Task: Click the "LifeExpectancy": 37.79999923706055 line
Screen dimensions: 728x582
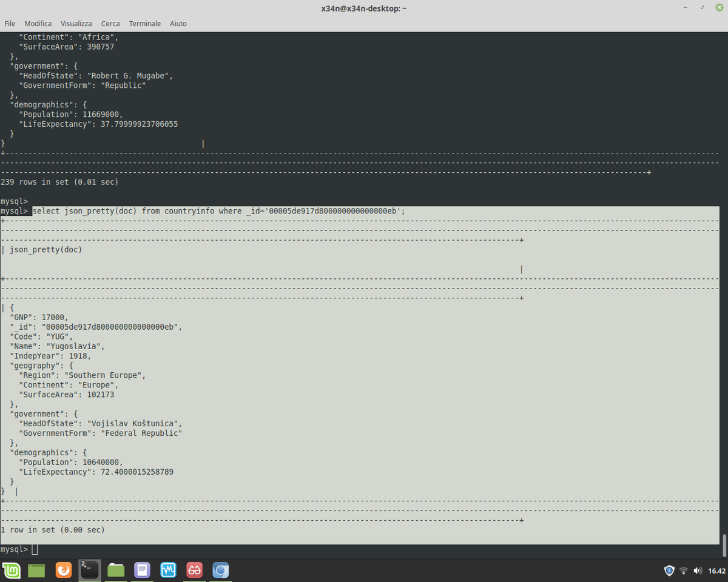Action: [98, 124]
